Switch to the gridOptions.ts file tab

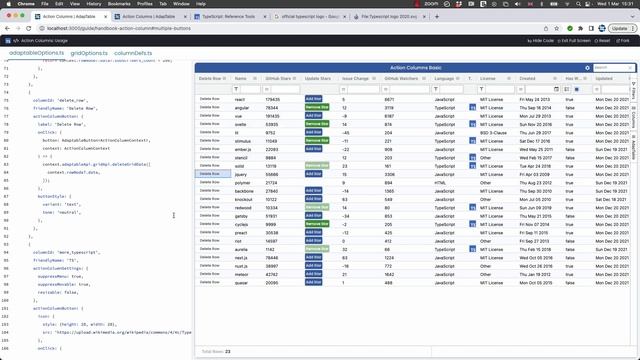[x=89, y=53]
